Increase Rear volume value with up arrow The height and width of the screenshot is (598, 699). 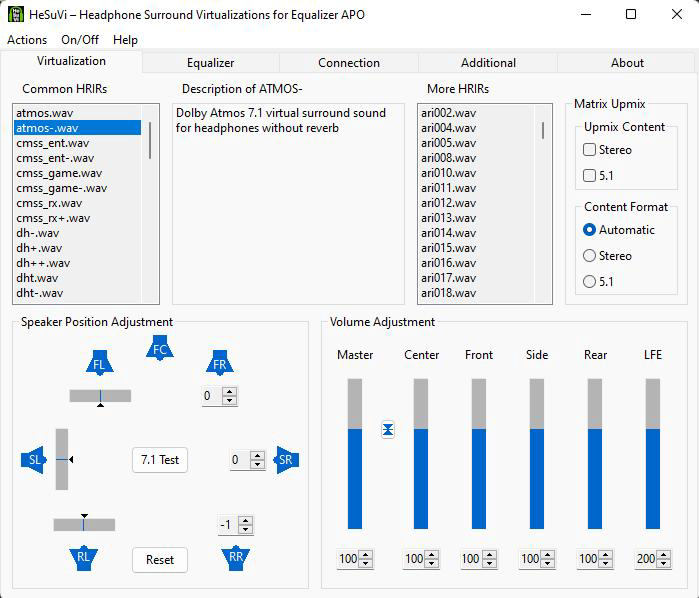[x=605, y=554]
